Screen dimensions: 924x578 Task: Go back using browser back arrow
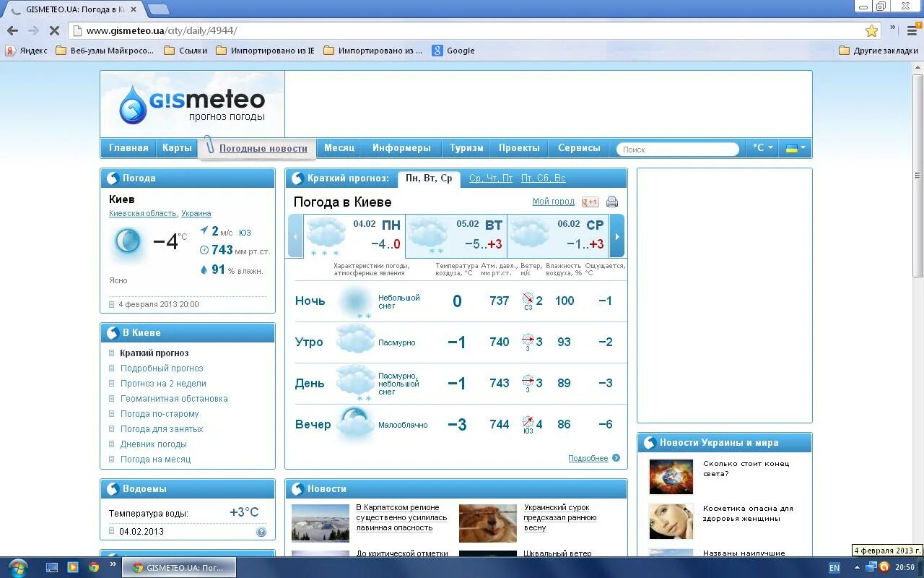tap(12, 30)
